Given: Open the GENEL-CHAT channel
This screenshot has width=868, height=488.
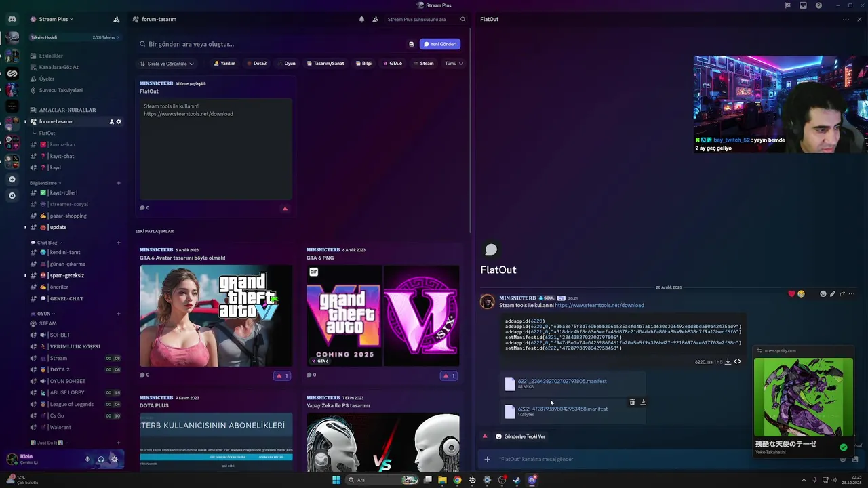Looking at the screenshot, I should tap(66, 298).
